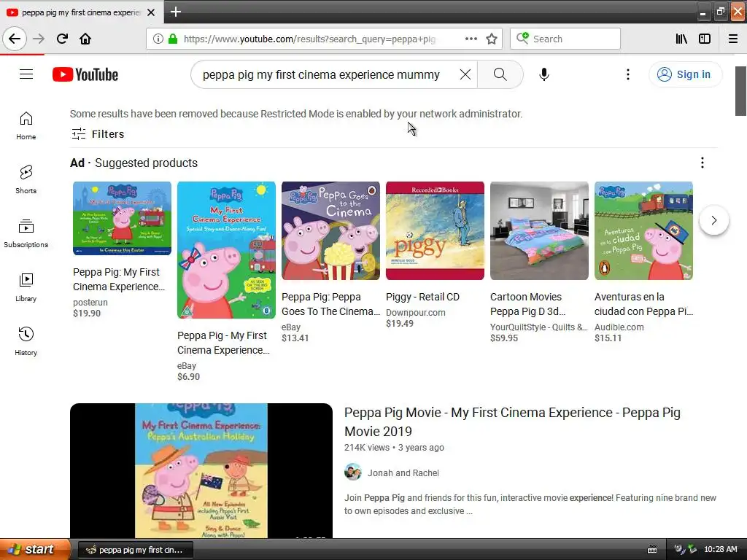
Task: Start voice search with microphone icon
Action: 543,74
